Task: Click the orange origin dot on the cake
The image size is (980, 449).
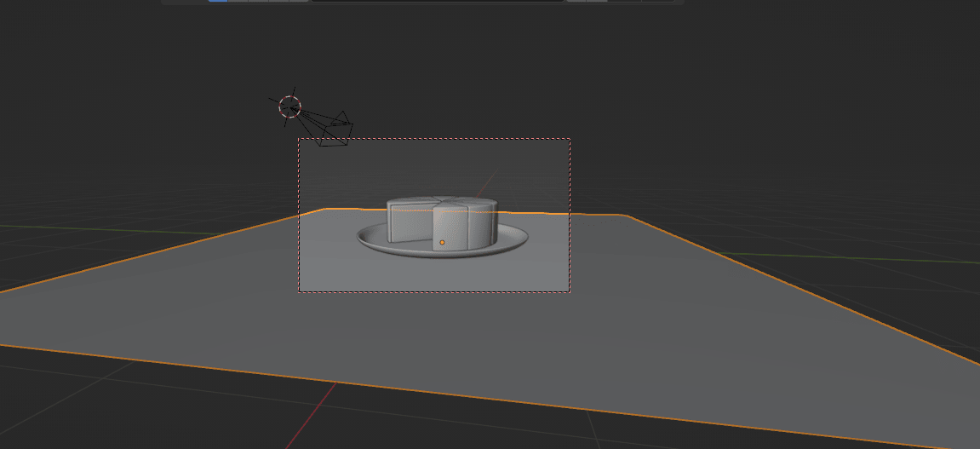Action: [x=442, y=243]
